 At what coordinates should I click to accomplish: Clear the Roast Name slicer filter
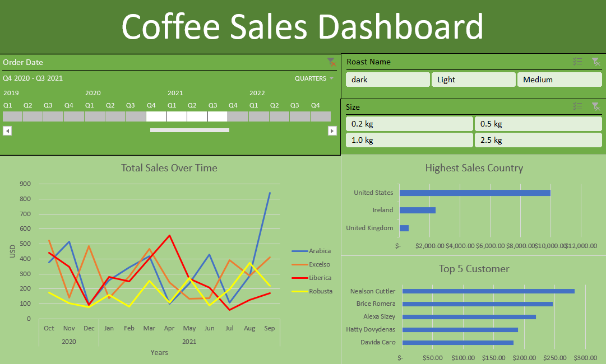point(595,62)
